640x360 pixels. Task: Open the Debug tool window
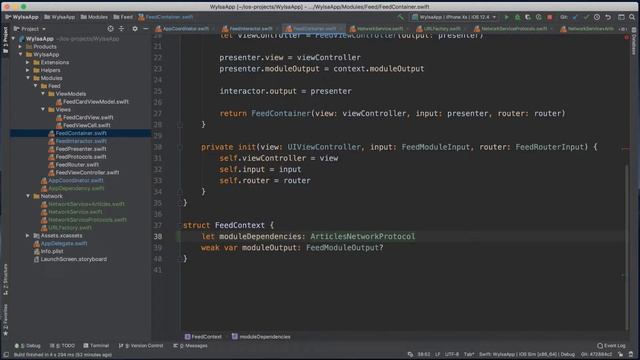tap(28, 346)
